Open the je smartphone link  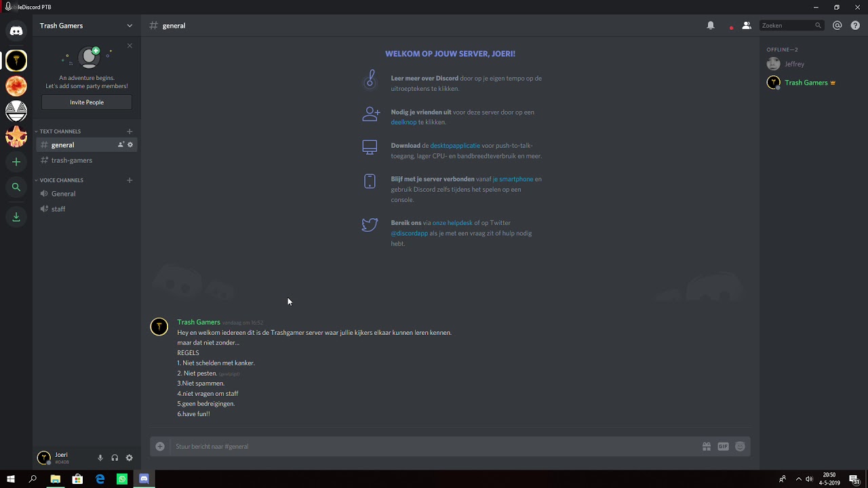click(x=513, y=180)
